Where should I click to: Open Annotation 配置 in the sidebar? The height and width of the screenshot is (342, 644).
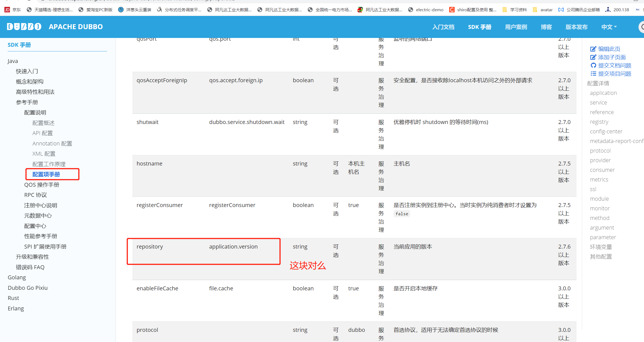52,144
